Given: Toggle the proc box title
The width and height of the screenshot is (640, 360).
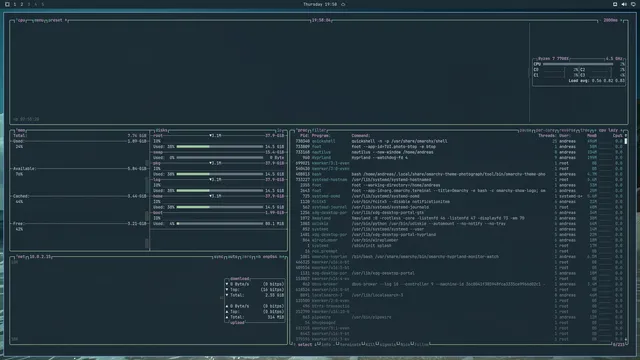Looking at the screenshot, I should click(302, 130).
